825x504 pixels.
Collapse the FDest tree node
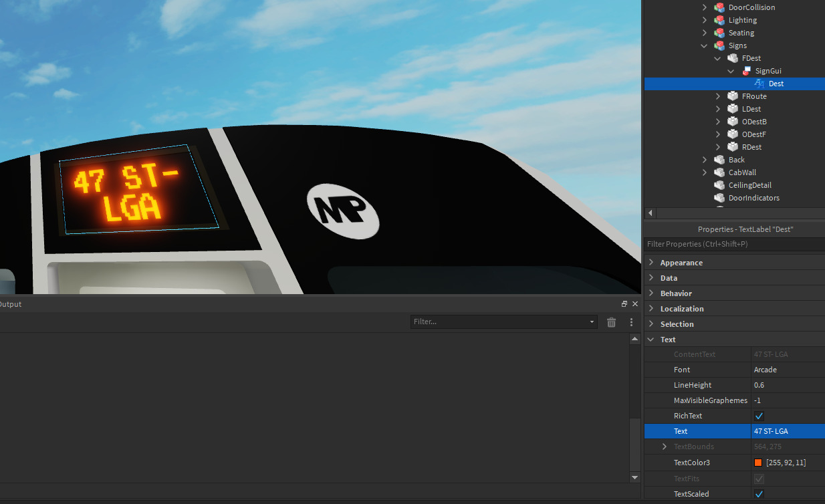717,58
